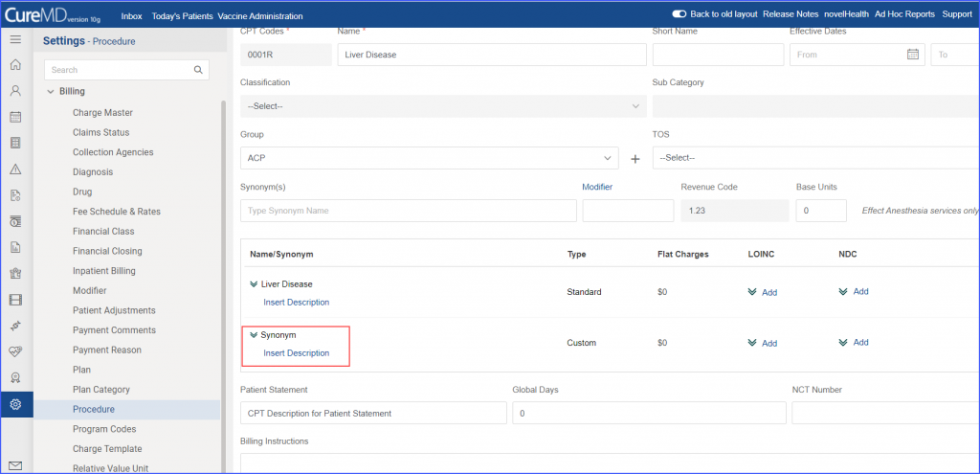This screenshot has width=980, height=474.
Task: Open the Classification dropdown
Action: tap(443, 106)
